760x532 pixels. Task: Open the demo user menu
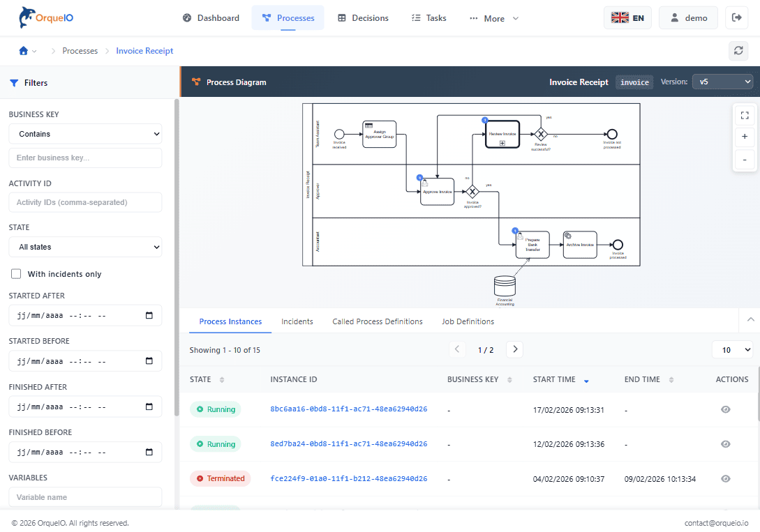pos(688,18)
